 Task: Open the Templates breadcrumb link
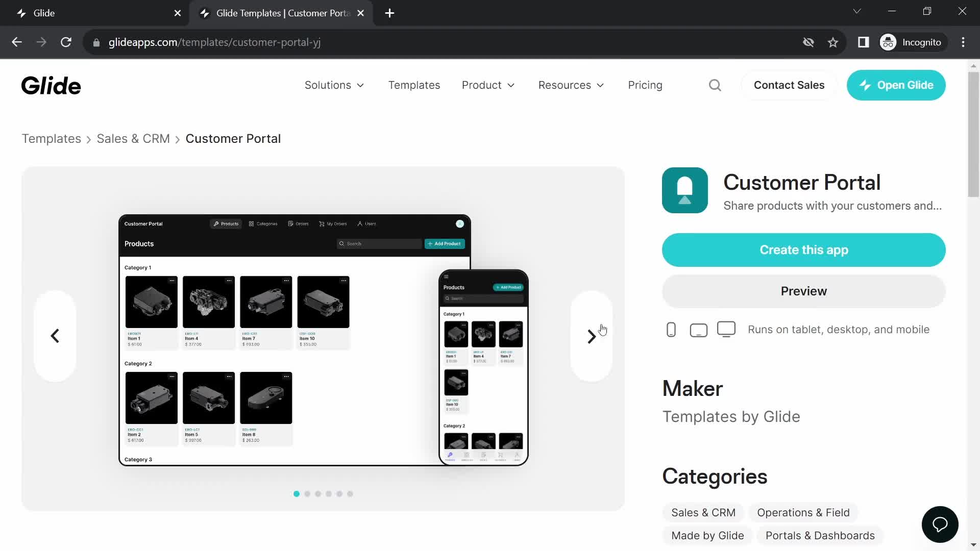pos(52,139)
